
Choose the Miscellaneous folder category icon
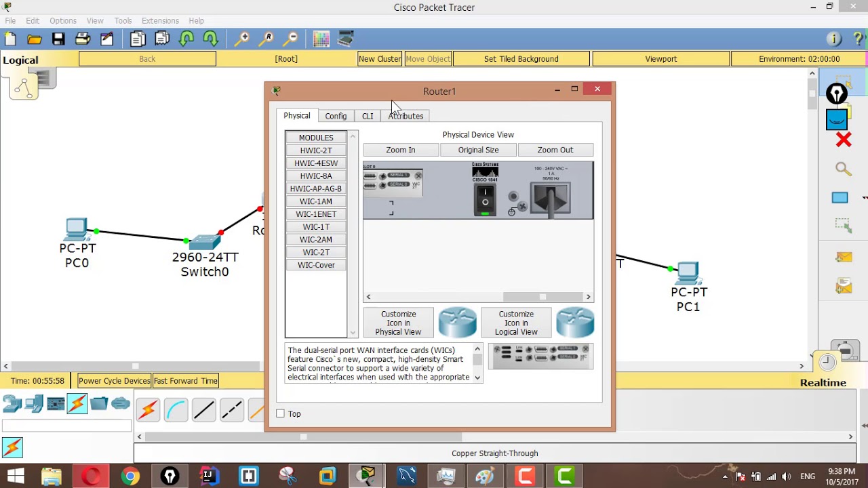tap(99, 404)
